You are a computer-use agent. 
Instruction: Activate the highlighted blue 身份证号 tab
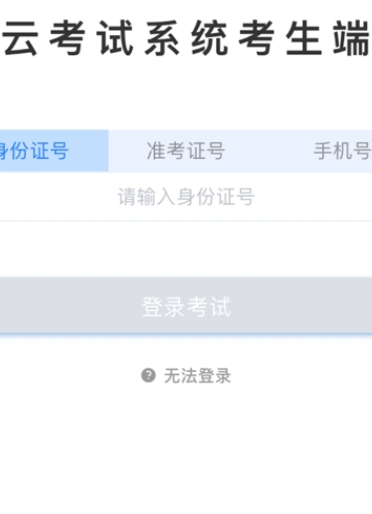[x=54, y=151]
